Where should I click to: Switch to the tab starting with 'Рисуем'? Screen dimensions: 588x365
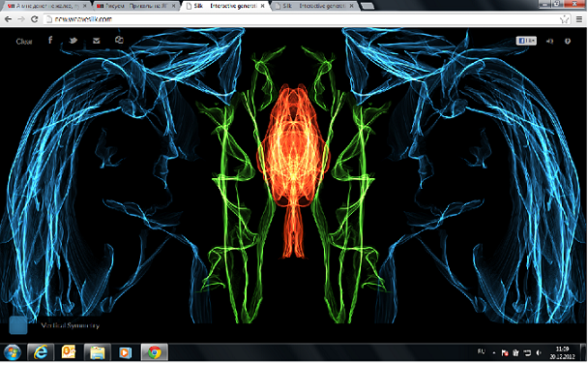[134, 6]
